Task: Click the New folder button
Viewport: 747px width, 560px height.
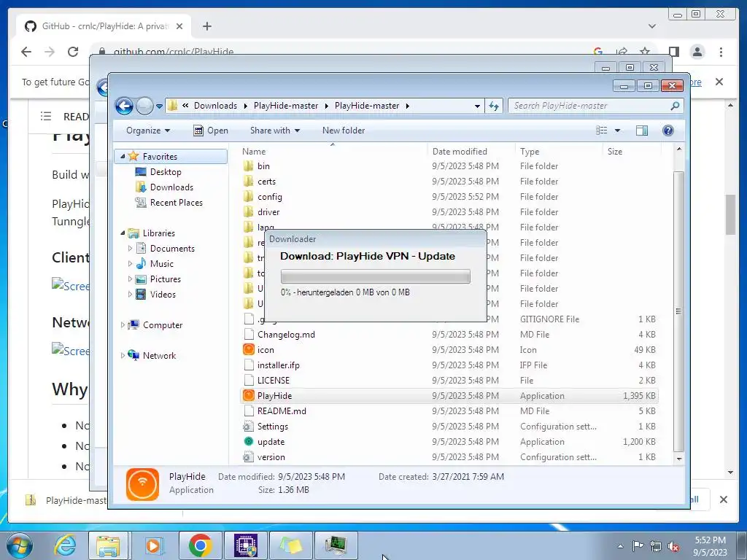Action: pos(344,131)
